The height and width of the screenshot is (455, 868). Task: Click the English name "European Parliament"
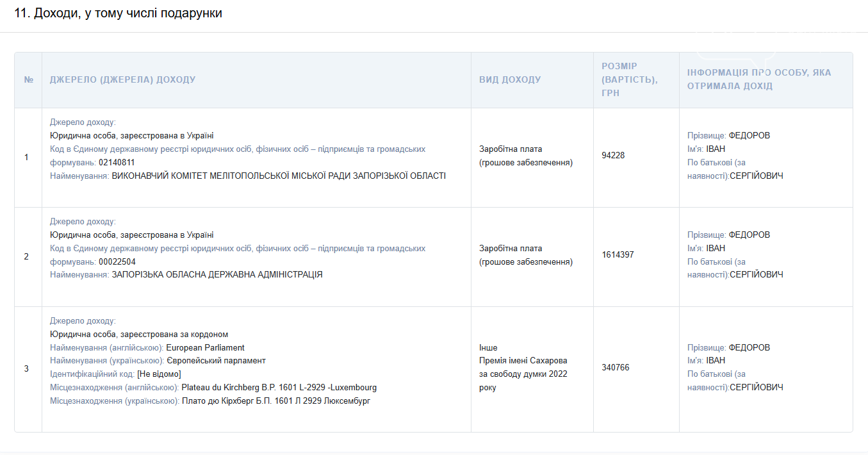tap(205, 348)
